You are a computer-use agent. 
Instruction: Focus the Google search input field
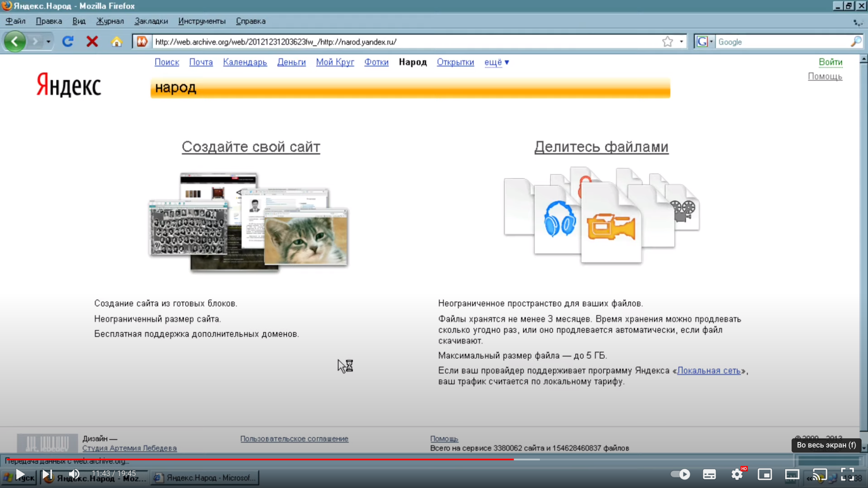[782, 41]
